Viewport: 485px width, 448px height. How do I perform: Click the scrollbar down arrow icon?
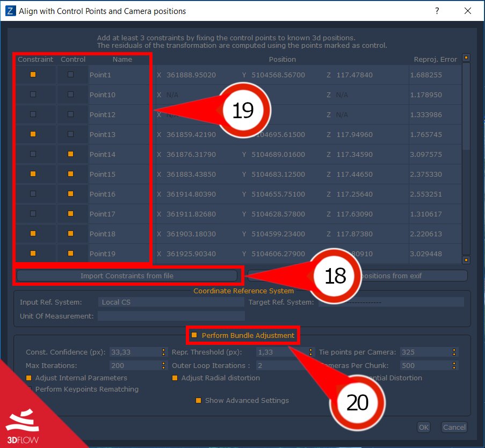[465, 259]
